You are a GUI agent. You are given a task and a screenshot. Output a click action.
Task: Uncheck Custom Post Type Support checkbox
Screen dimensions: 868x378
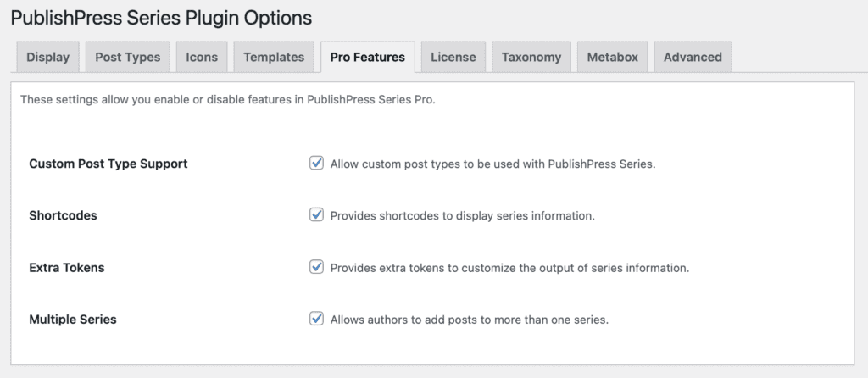point(316,164)
